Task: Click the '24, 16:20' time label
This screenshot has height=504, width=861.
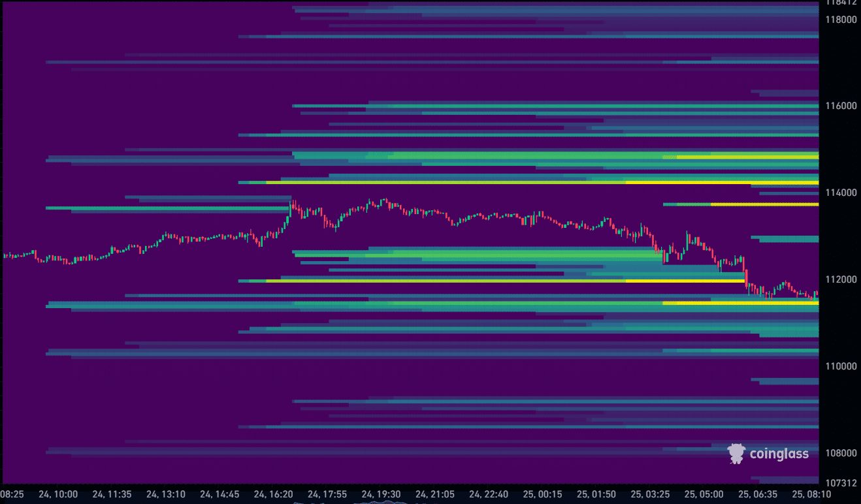Action: (x=274, y=494)
